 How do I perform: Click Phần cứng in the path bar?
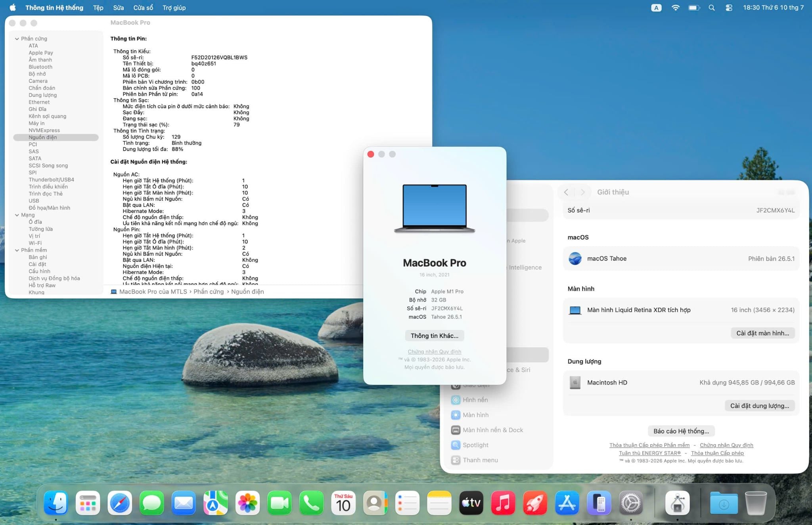pos(209,292)
